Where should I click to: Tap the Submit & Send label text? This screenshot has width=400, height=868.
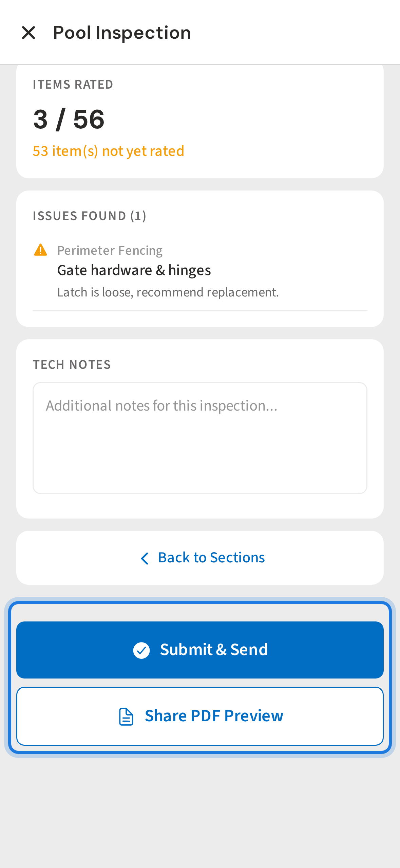[x=214, y=650]
